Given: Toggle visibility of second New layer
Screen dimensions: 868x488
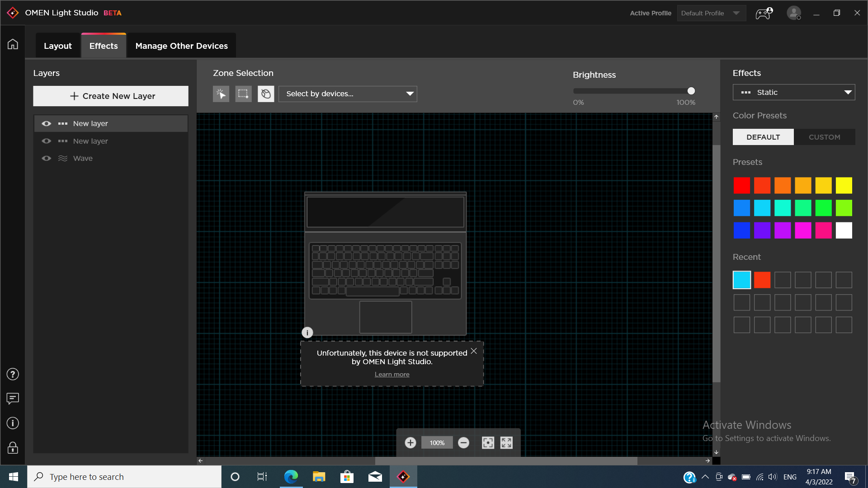Looking at the screenshot, I should [46, 141].
